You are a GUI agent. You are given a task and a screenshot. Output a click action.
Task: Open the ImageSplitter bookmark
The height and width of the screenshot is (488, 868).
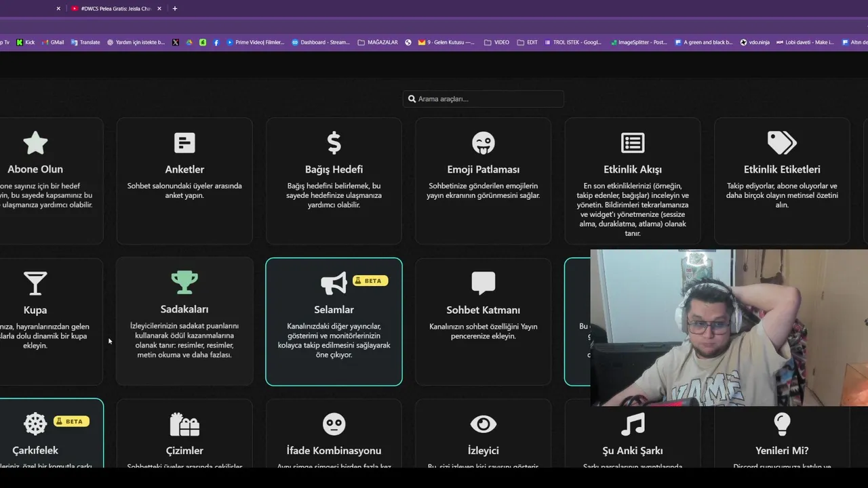pos(639,42)
